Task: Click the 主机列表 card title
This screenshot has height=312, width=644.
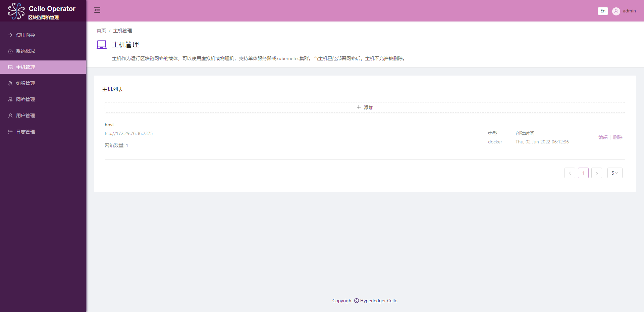Action: click(x=113, y=89)
